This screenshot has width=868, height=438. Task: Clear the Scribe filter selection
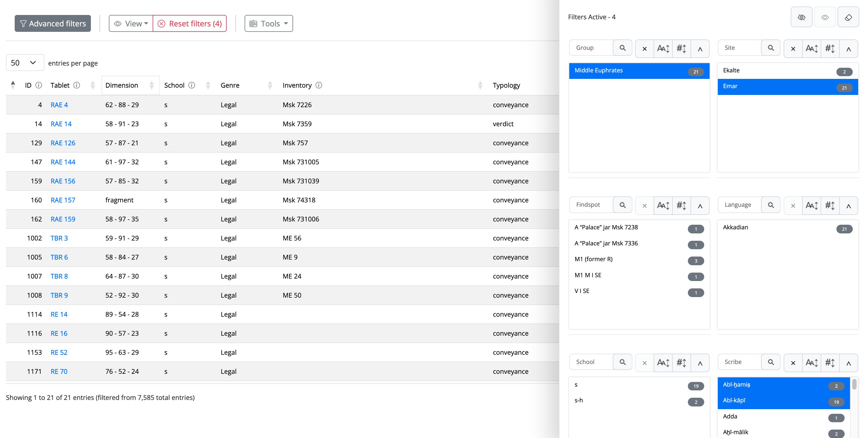[x=793, y=363]
